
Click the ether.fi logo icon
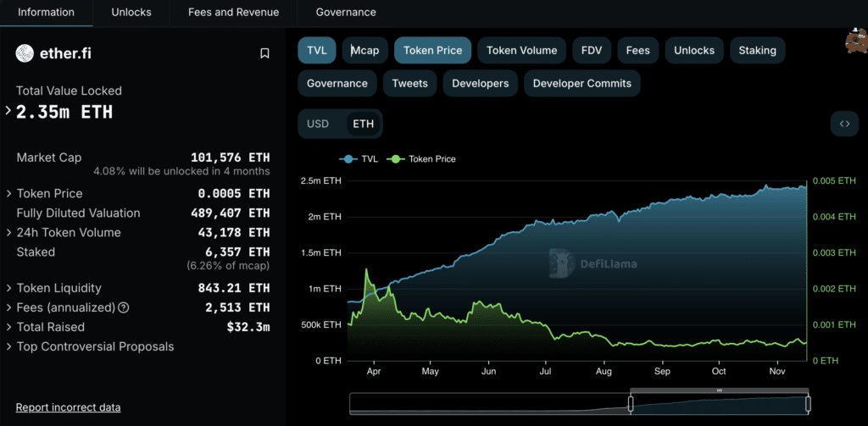[x=25, y=53]
